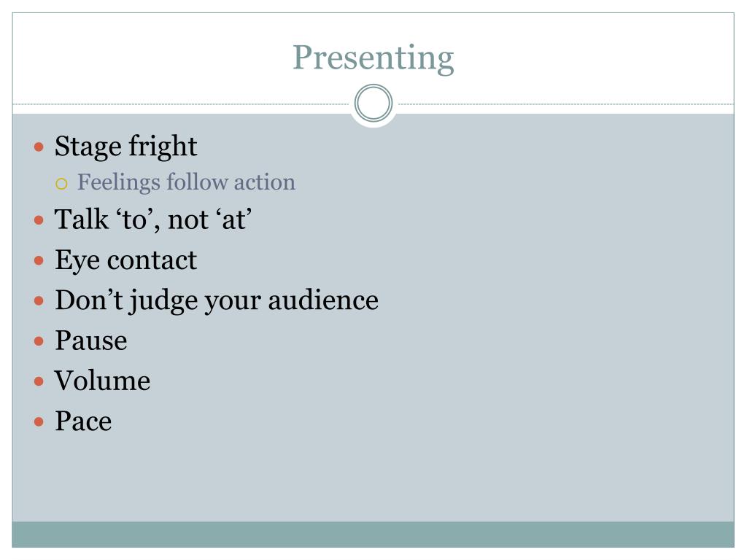This screenshot has width=747, height=560.
Task: Click the orange bullet beside Stage fright
Action: click(x=39, y=147)
